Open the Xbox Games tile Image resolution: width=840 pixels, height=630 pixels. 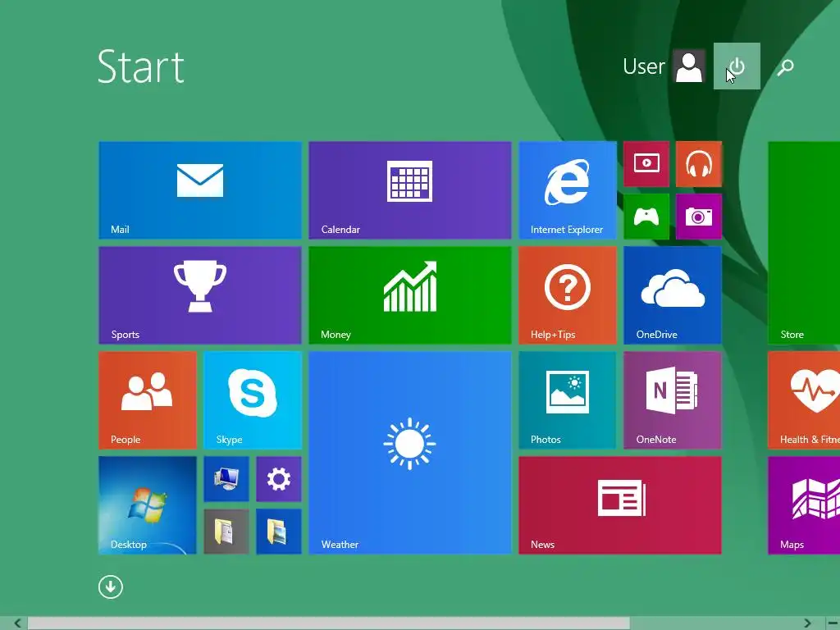point(646,217)
